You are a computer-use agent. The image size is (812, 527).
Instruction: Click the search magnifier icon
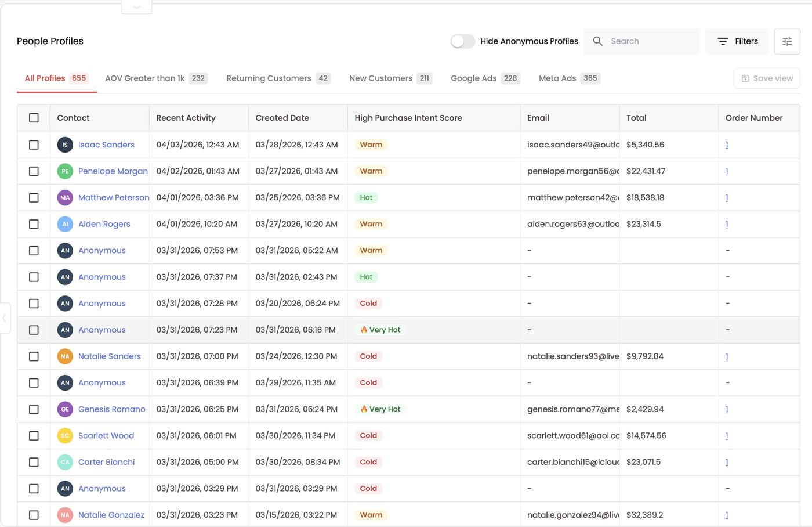(x=597, y=41)
